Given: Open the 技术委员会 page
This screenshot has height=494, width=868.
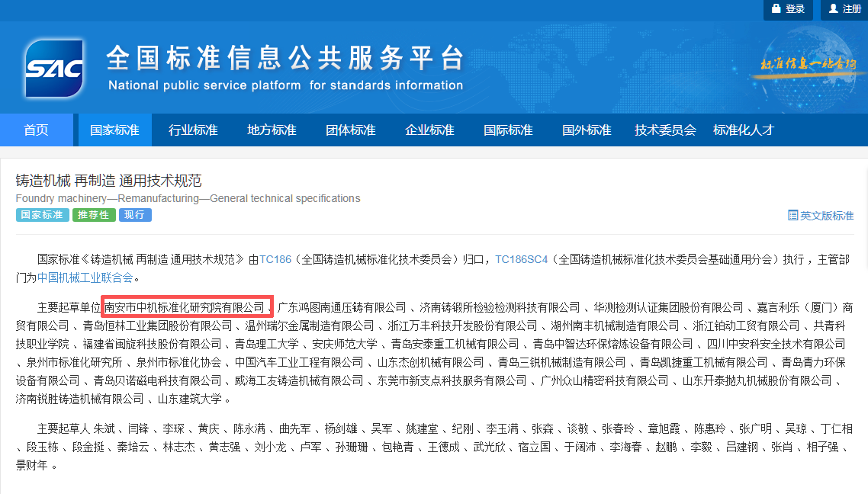Looking at the screenshot, I should click(665, 130).
